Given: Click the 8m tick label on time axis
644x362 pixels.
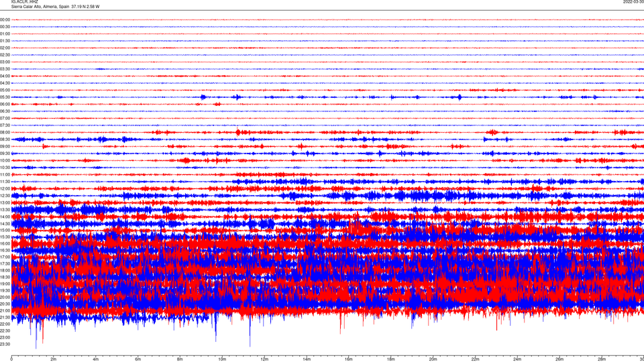Looking at the screenshot, I should pyautogui.click(x=180, y=359).
